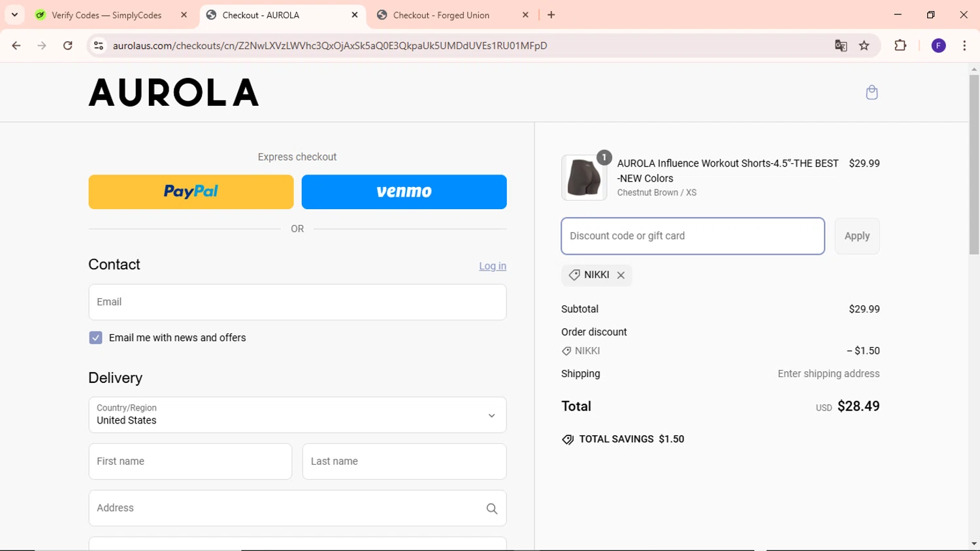Image resolution: width=980 pixels, height=551 pixels.
Task: Bookmark this page with the star icon
Action: pos(864,46)
